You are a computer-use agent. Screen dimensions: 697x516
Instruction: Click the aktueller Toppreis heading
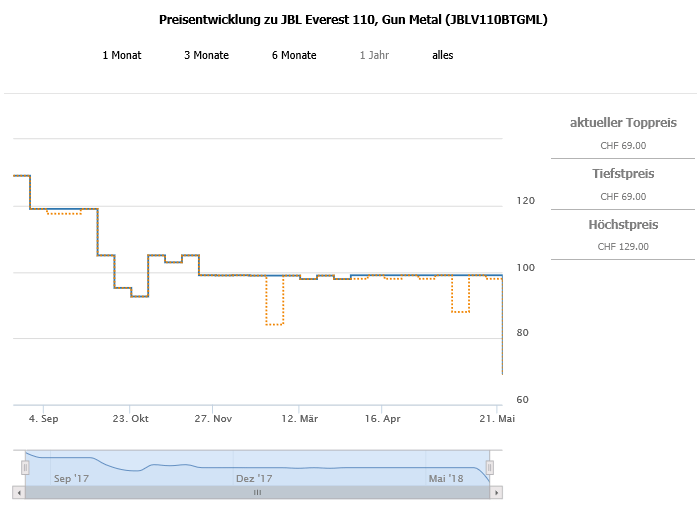pos(623,123)
